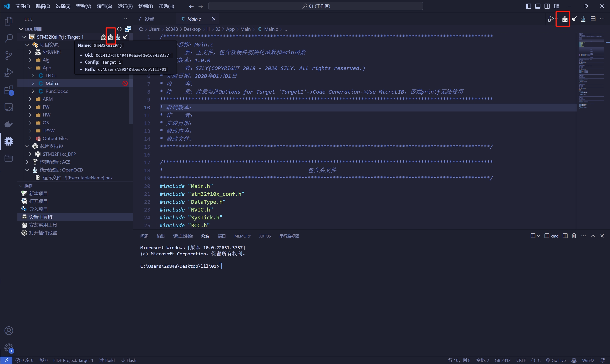Open the Manage gear icon in activity bar
The height and width of the screenshot is (364, 610).
point(9,348)
